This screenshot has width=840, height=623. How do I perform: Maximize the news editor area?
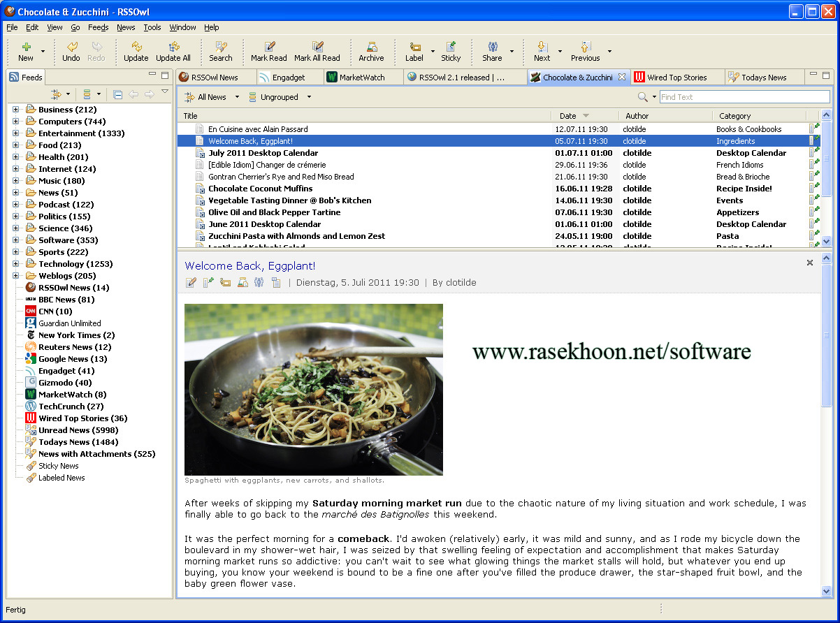[825, 75]
